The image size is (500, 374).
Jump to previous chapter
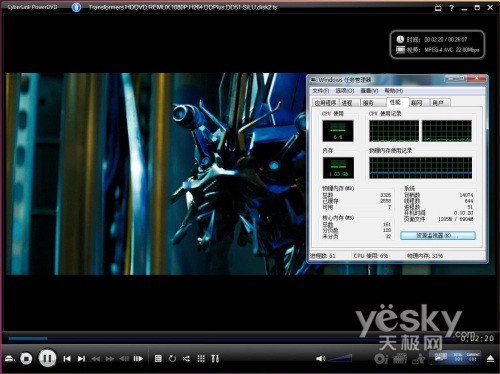[67, 359]
